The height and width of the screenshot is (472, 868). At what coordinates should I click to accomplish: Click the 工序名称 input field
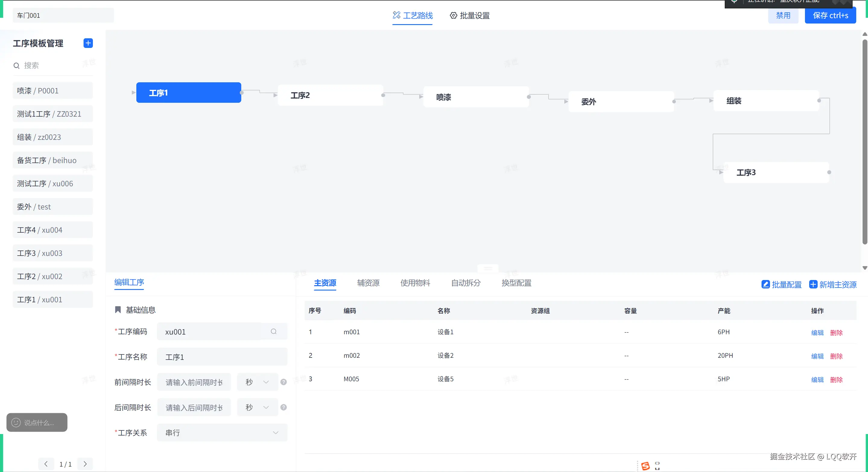[x=222, y=357]
